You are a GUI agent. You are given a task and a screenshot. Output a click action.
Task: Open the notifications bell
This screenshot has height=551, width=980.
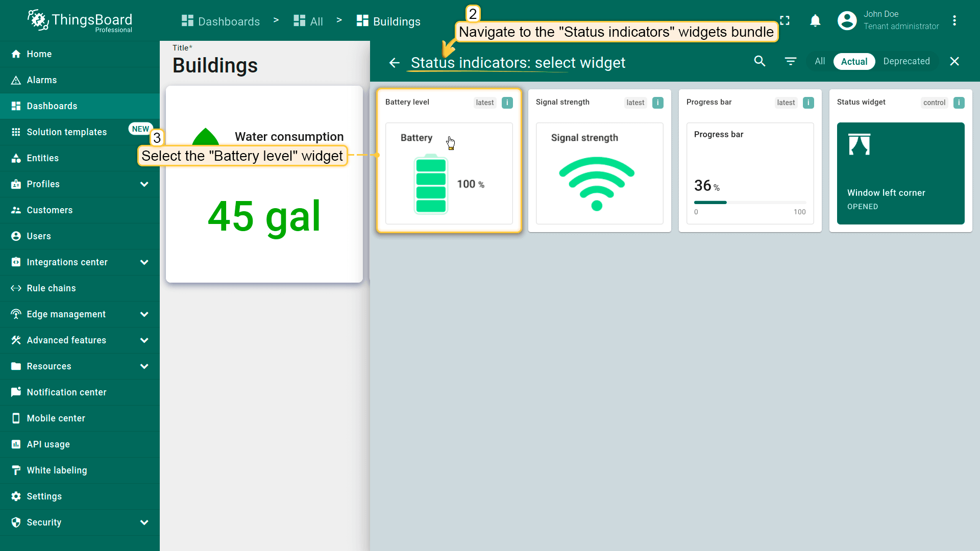(815, 21)
